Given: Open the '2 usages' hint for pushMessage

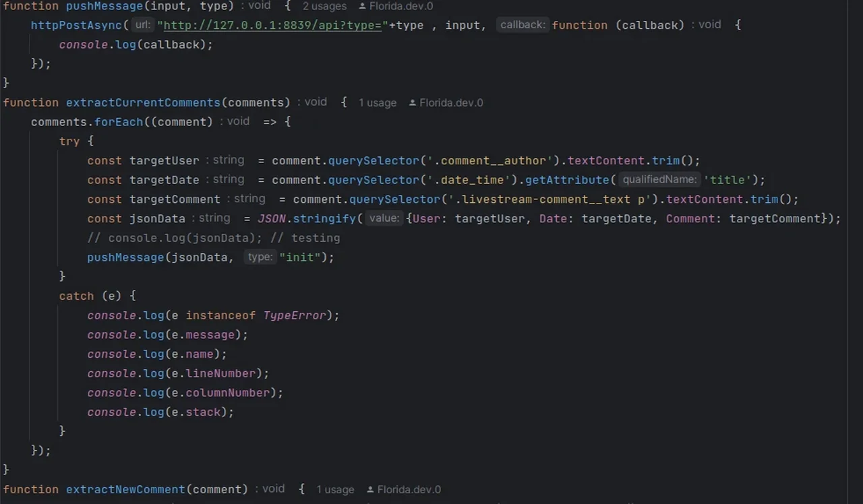Looking at the screenshot, I should 324,6.
